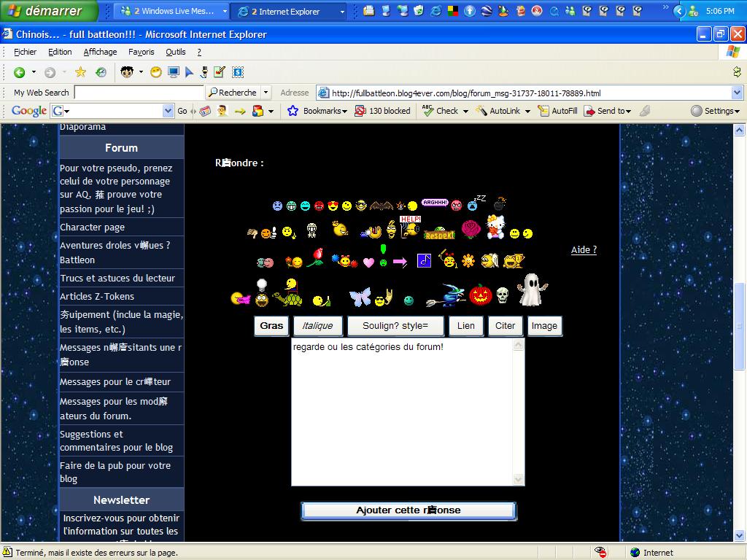
Task: Open the Affichage menu
Action: [x=100, y=52]
